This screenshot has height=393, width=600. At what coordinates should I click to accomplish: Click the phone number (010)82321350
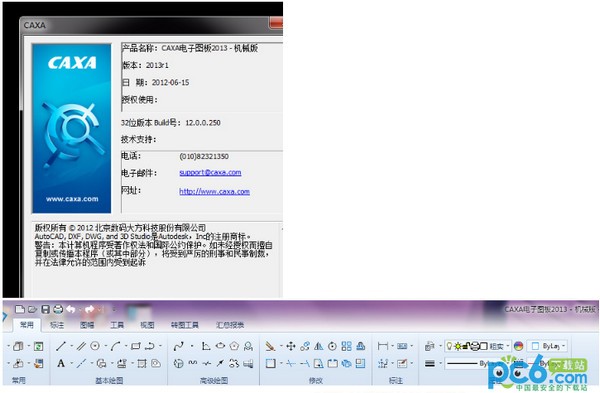(x=204, y=156)
